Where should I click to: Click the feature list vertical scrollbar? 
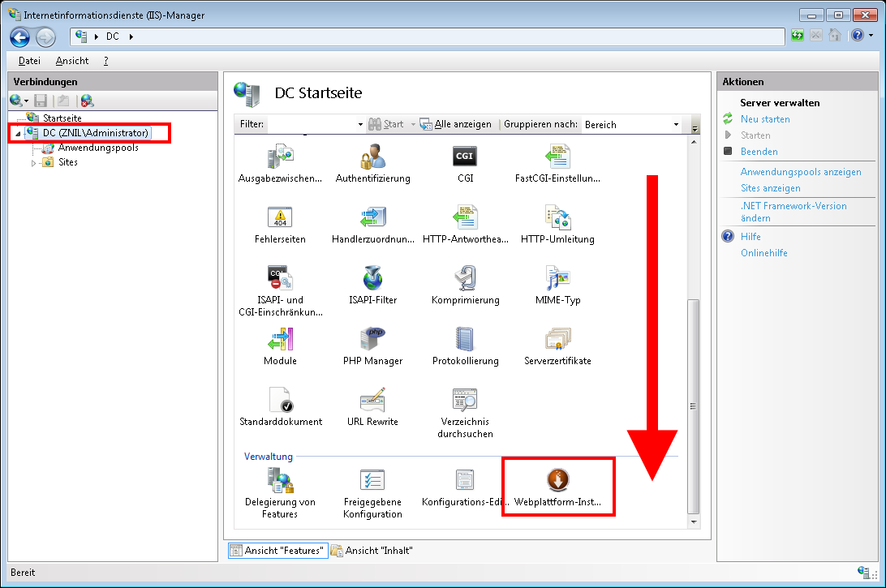click(693, 406)
